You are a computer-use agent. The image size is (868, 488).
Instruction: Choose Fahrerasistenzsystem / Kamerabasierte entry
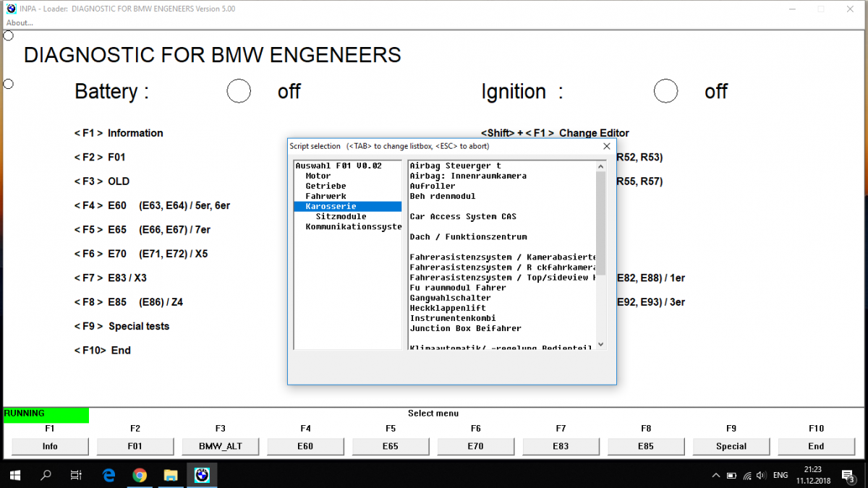click(x=503, y=257)
